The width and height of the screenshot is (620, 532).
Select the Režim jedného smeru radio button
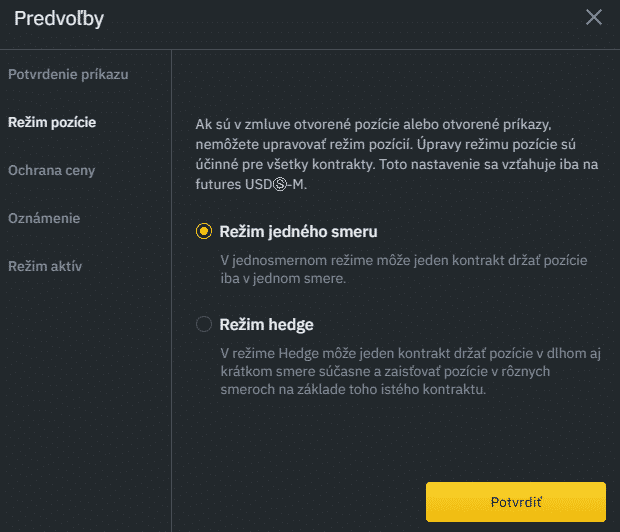click(204, 232)
